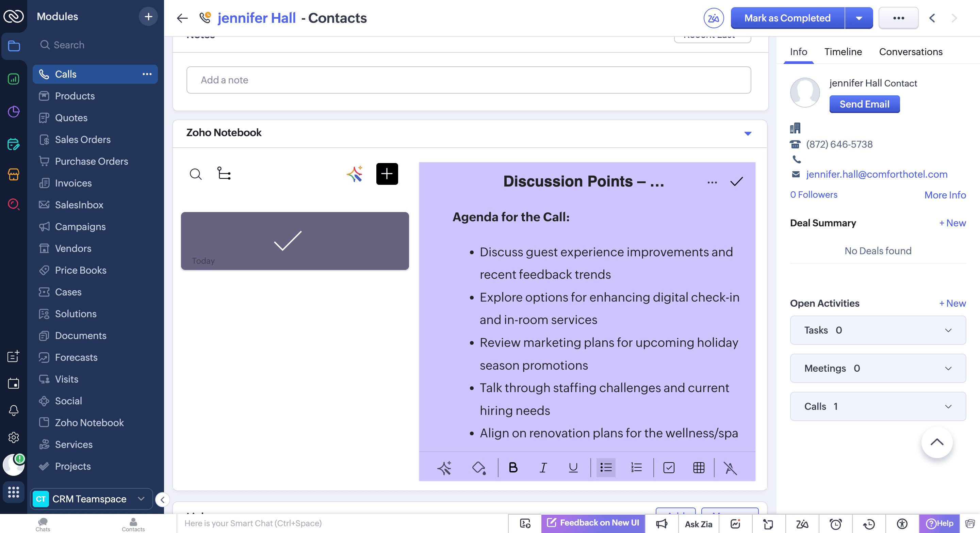The image size is (980, 533).
Task: Click the Zia AI icon in header
Action: (x=713, y=18)
